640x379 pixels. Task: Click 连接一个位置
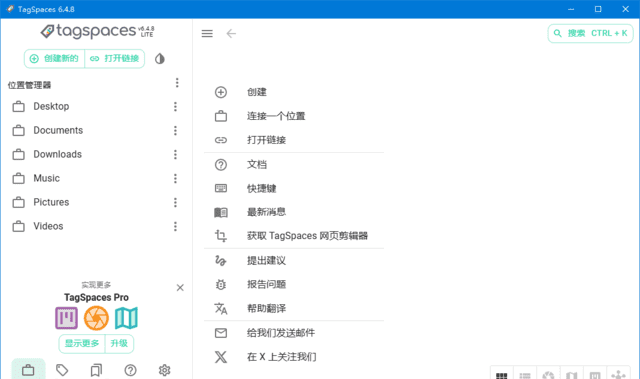(294, 116)
